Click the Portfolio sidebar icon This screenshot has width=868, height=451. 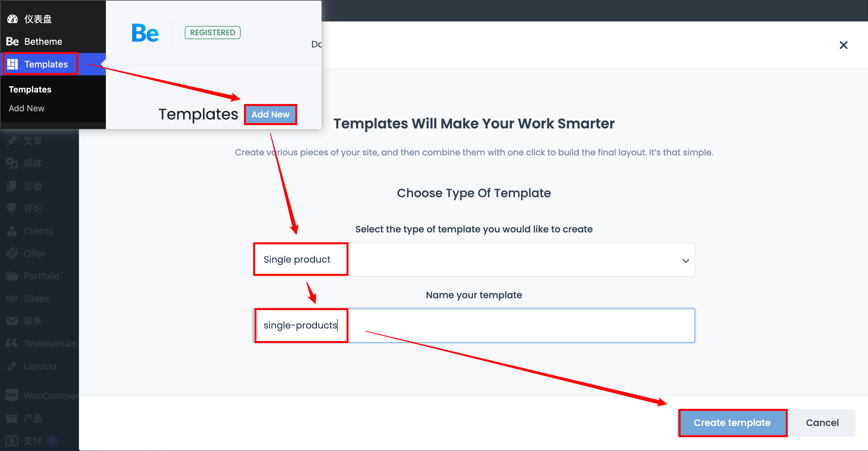(12, 276)
